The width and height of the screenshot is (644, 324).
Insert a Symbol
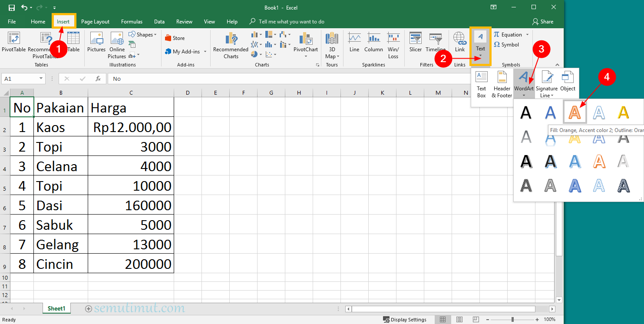pyautogui.click(x=506, y=45)
